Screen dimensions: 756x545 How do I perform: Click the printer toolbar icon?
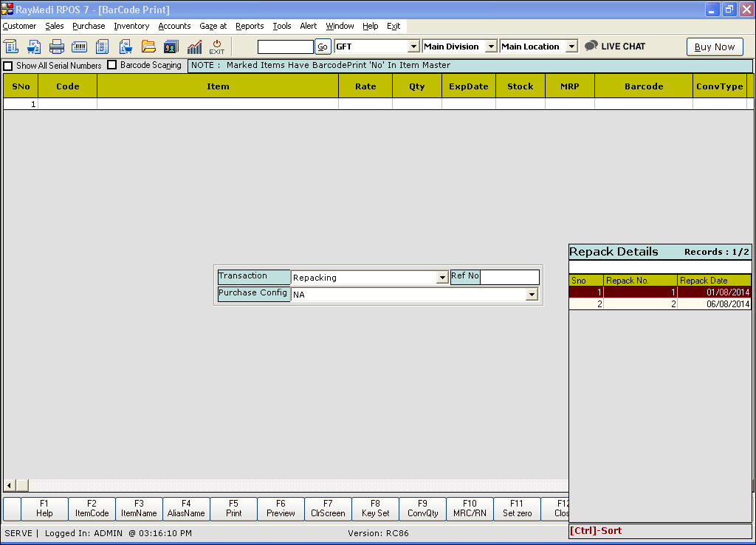pos(56,47)
